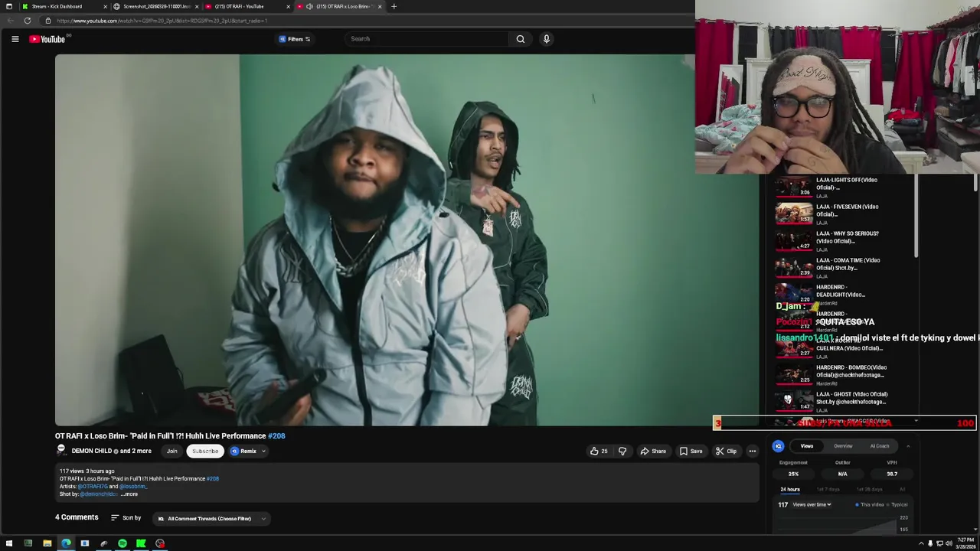Open Spotify from taskbar

122,544
